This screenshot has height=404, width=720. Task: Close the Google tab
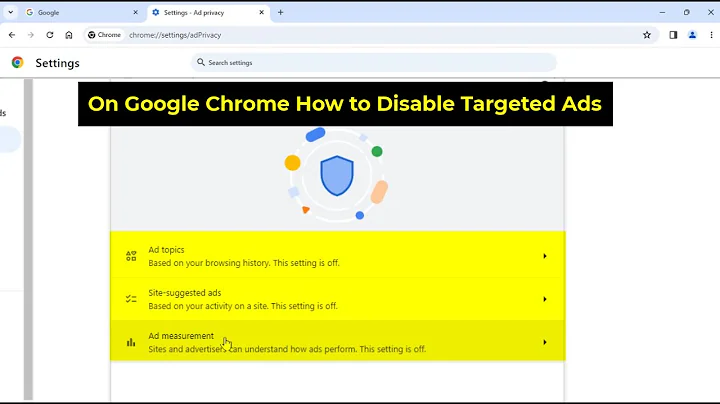[135, 12]
